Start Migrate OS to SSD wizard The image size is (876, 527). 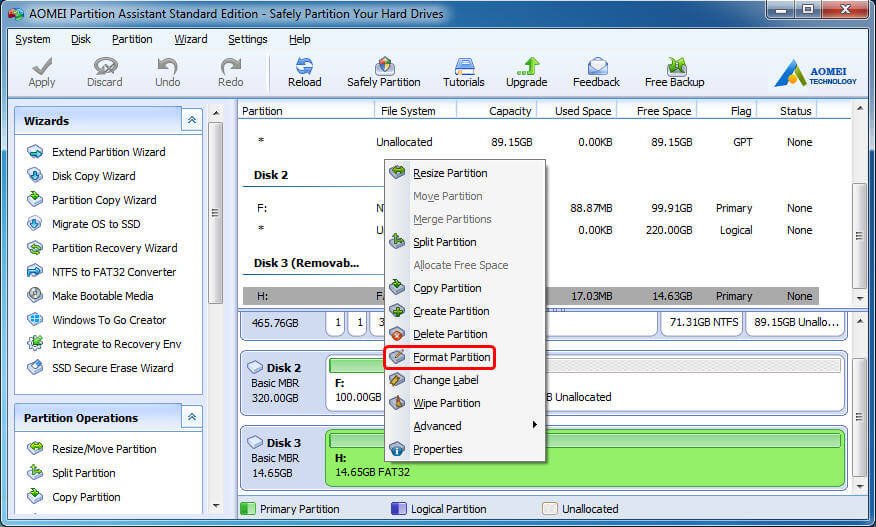click(84, 224)
